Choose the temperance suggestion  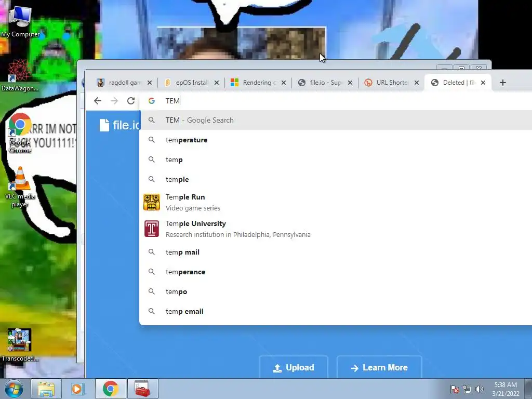tap(336, 272)
